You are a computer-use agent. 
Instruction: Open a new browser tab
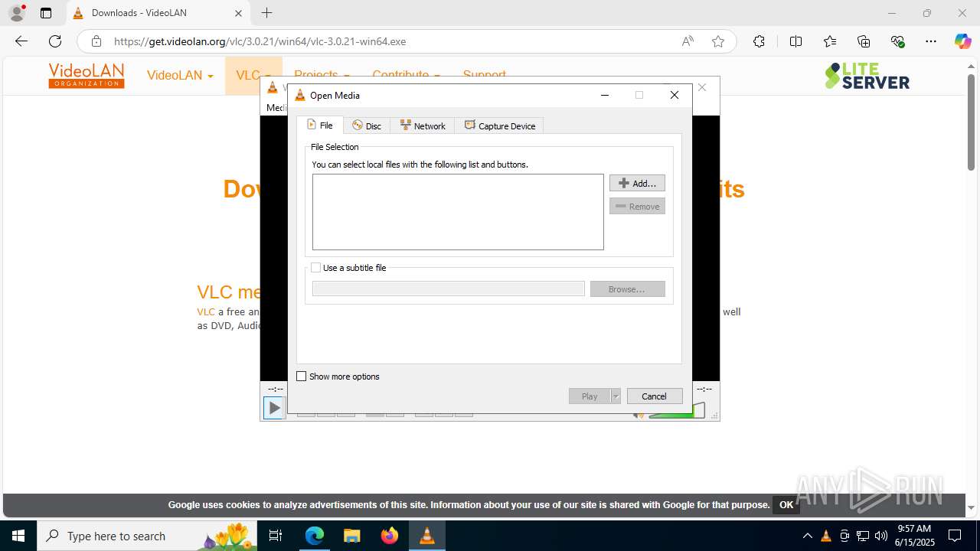tap(266, 13)
